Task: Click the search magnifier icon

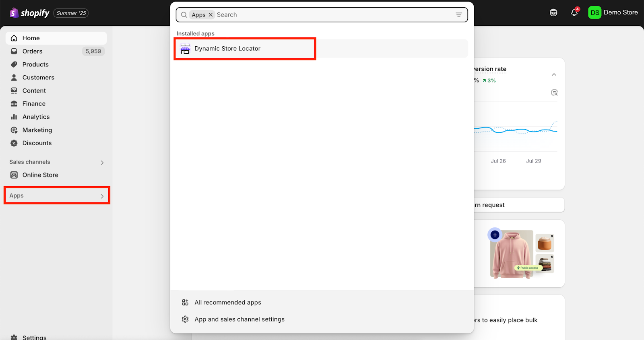Action: 184,15
